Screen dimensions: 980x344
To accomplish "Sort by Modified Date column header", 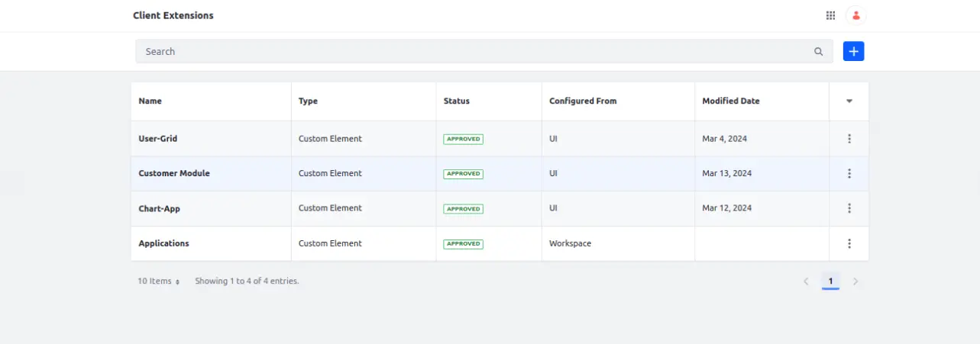I will point(731,101).
